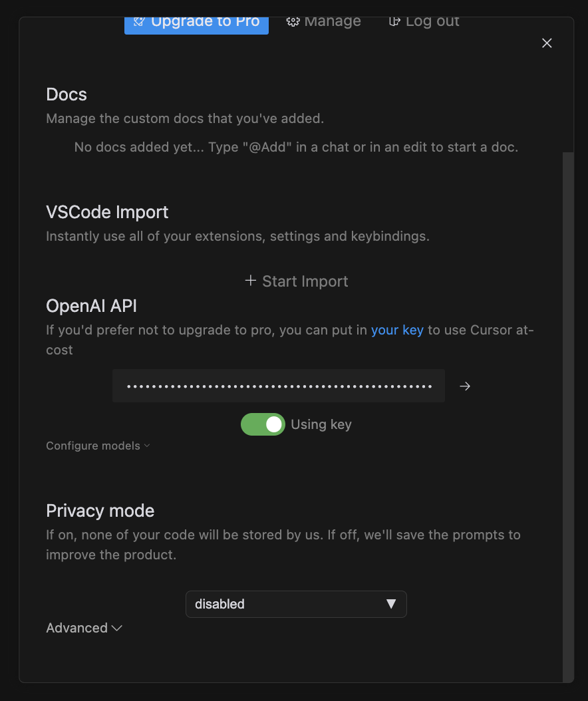Screen dimensions: 588x701
Task: Click the gear icon beside Manage
Action: [x=293, y=21]
